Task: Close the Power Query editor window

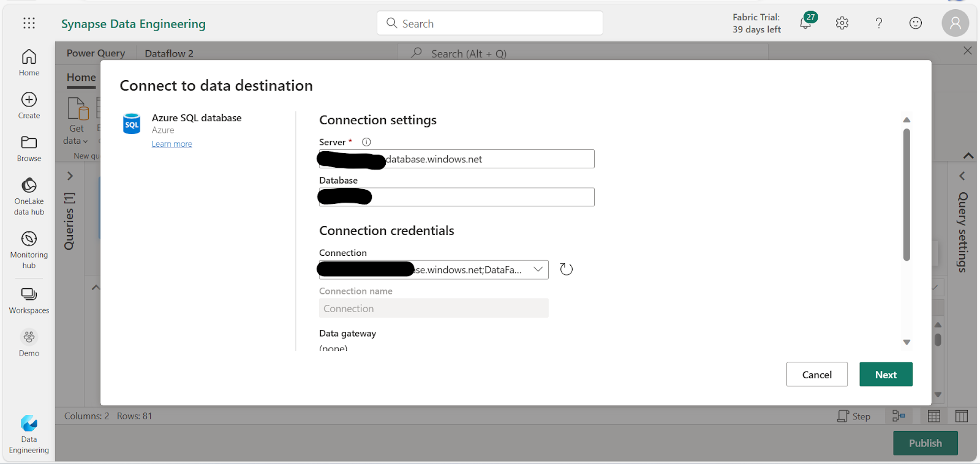Action: pos(968,51)
